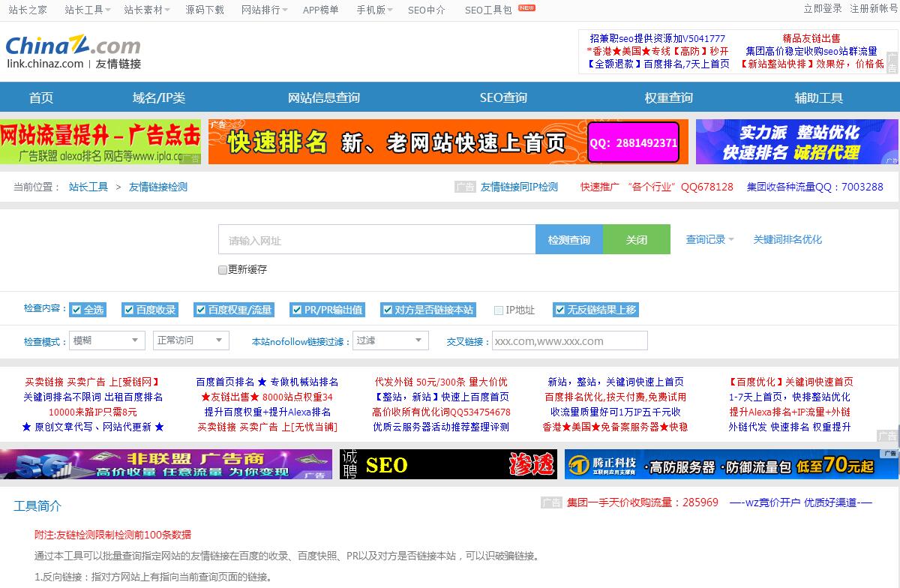
Task: Open the 非联盟广告商 banner ad
Action: point(166,465)
